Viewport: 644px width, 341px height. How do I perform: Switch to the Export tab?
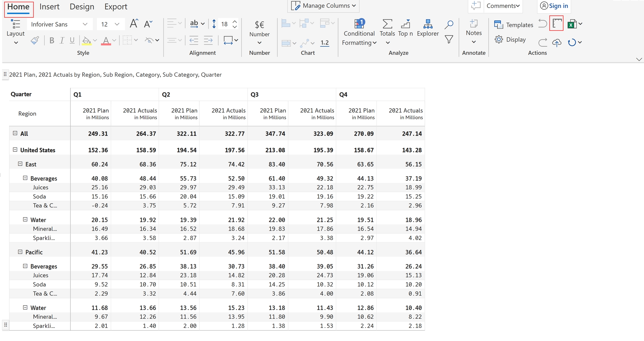(116, 6)
